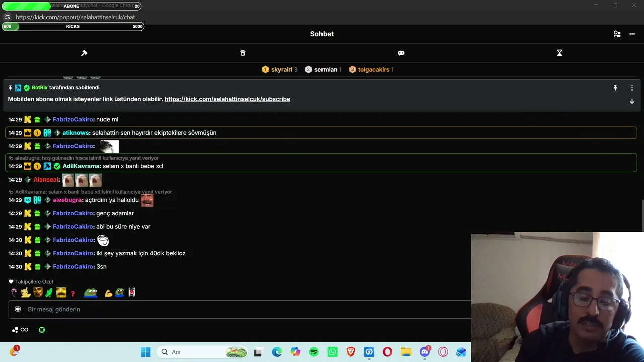Open the moderation hammer tool
The image size is (644, 362).
pyautogui.click(x=84, y=53)
